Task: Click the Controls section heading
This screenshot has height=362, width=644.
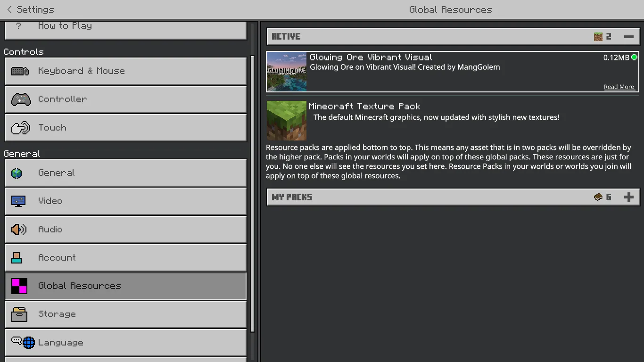Action: click(x=24, y=52)
